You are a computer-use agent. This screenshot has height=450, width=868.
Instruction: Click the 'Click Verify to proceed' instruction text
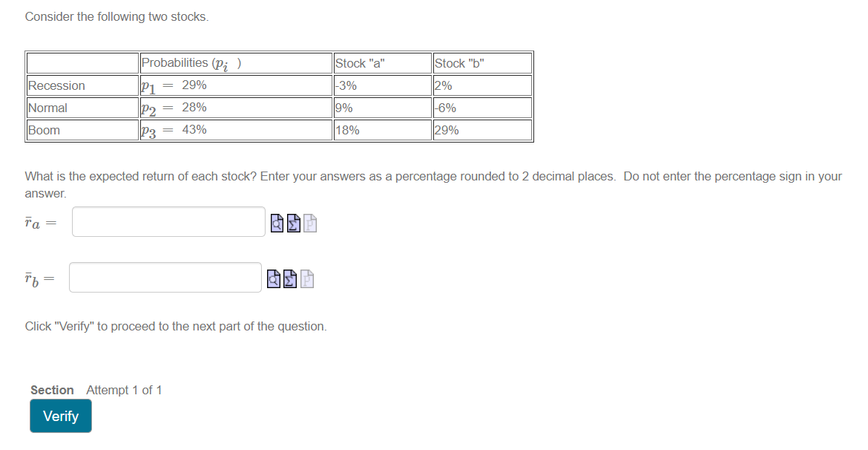click(x=175, y=326)
